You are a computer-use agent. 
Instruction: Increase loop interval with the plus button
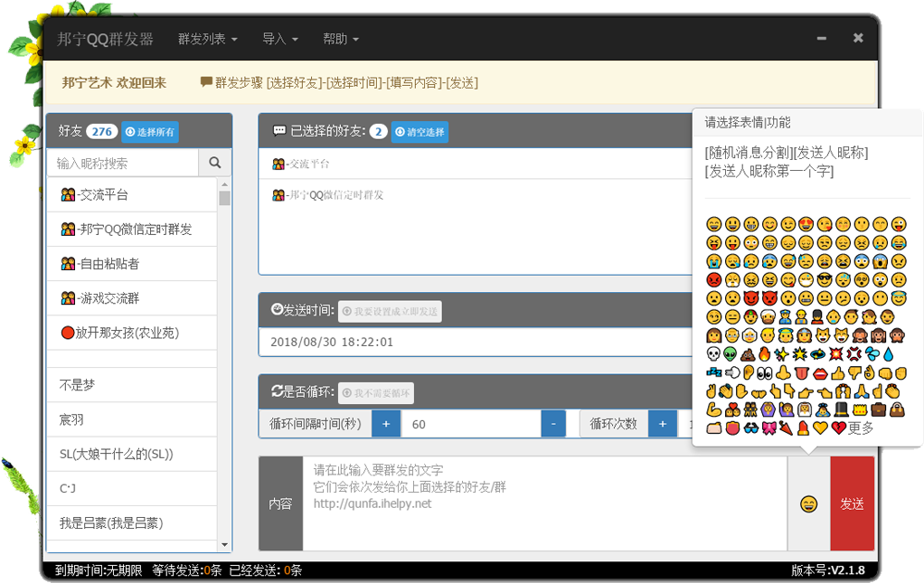pos(385,424)
